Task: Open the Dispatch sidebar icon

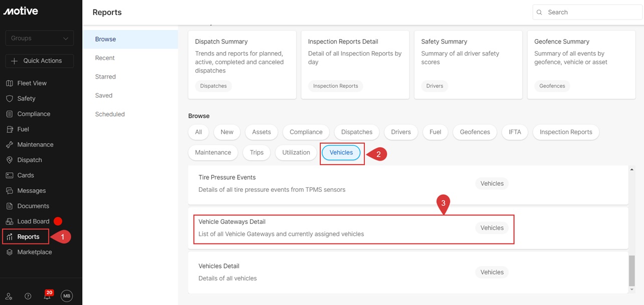Action: tap(9, 160)
